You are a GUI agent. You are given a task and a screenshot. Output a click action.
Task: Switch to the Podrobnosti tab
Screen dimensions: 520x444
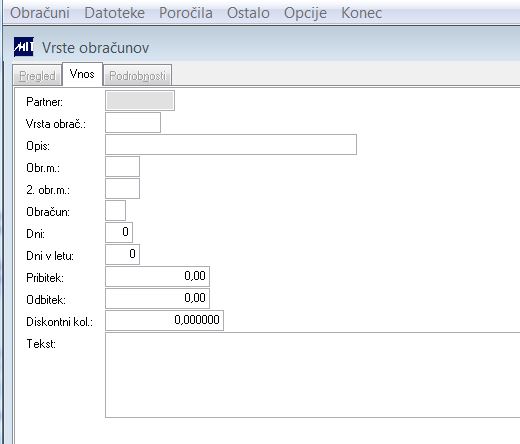click(138, 76)
